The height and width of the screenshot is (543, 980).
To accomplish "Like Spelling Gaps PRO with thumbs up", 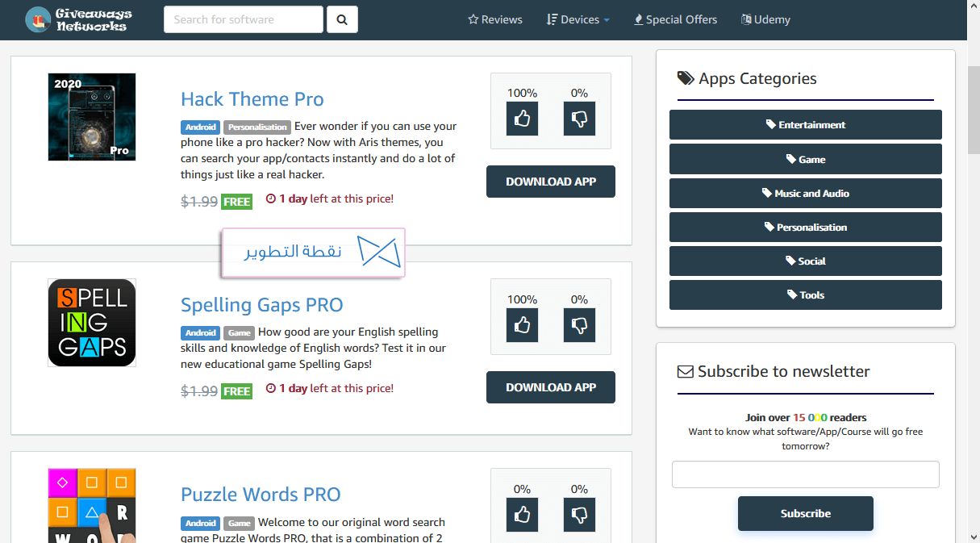I will (523, 324).
